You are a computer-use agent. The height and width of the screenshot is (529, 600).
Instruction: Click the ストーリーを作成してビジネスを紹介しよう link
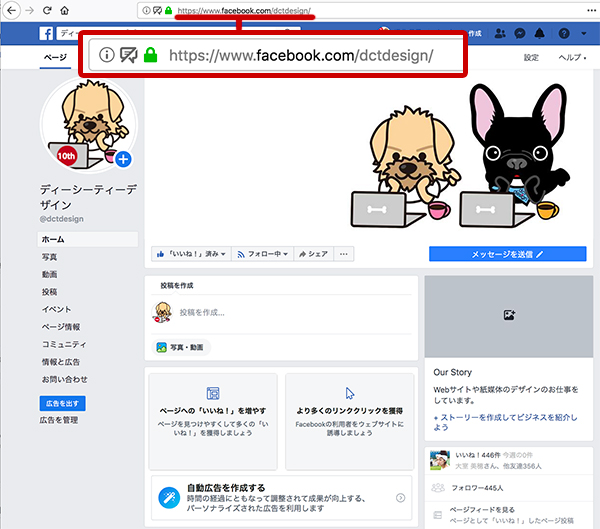pos(505,422)
